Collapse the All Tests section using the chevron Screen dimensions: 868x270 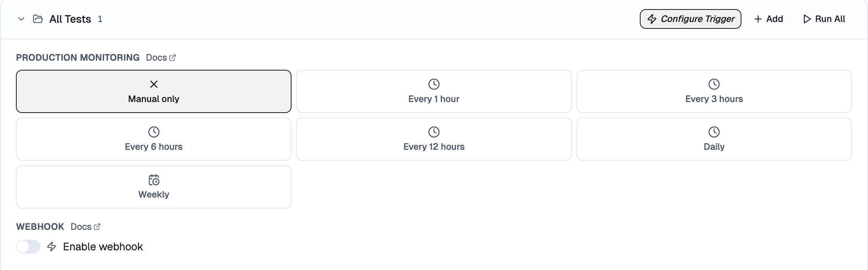pyautogui.click(x=21, y=19)
